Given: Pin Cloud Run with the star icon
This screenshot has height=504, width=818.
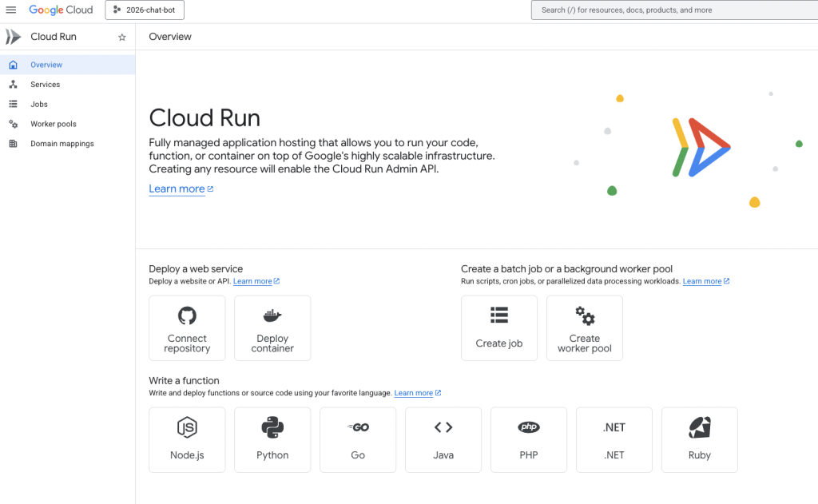Looking at the screenshot, I should (122, 37).
